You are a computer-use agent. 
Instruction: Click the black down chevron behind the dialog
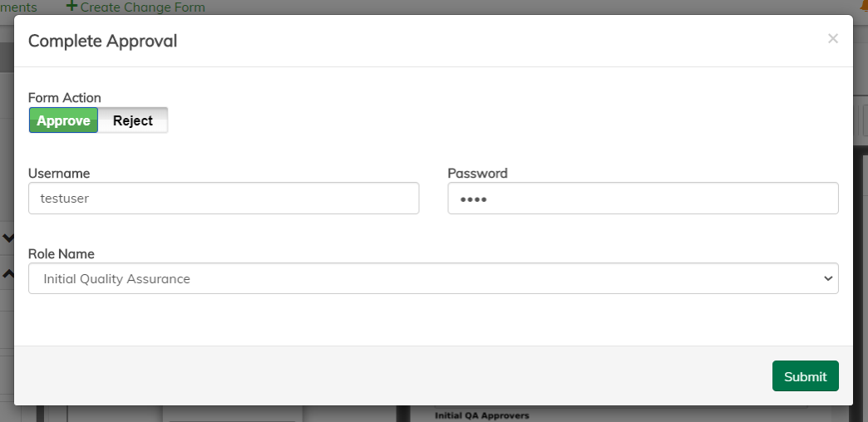tap(8, 238)
